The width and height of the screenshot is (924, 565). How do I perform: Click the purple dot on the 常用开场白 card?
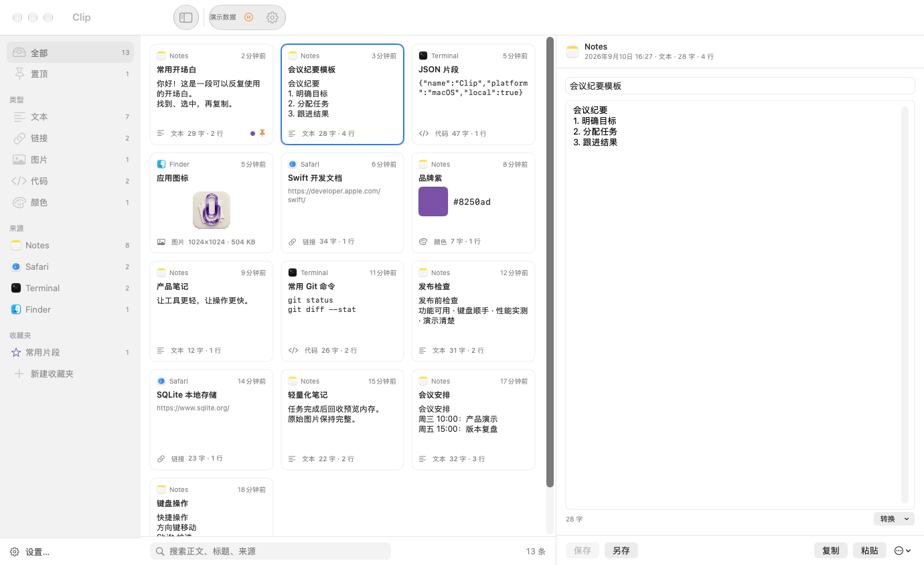click(252, 133)
